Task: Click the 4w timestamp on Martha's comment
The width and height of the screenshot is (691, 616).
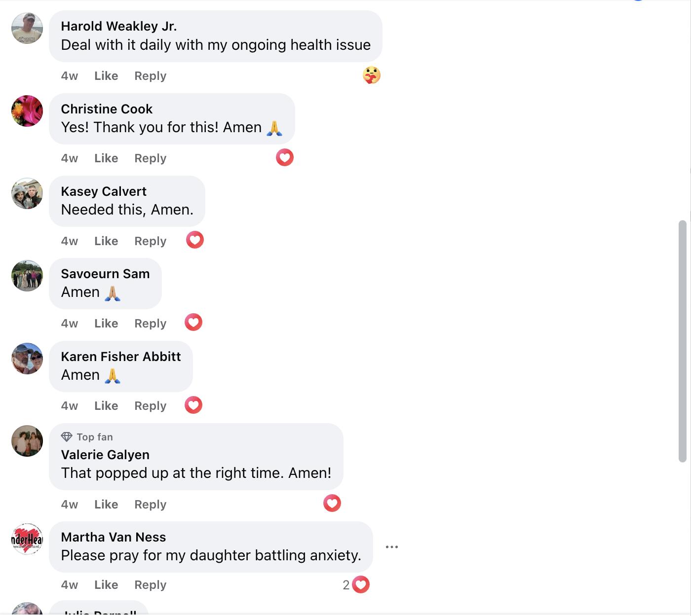Action: tap(70, 585)
